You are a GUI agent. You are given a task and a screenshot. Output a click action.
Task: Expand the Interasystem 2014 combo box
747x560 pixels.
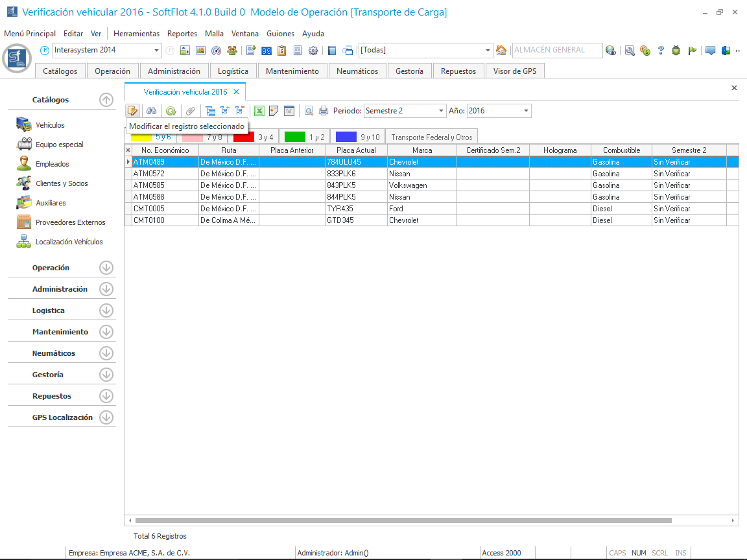[x=156, y=51]
